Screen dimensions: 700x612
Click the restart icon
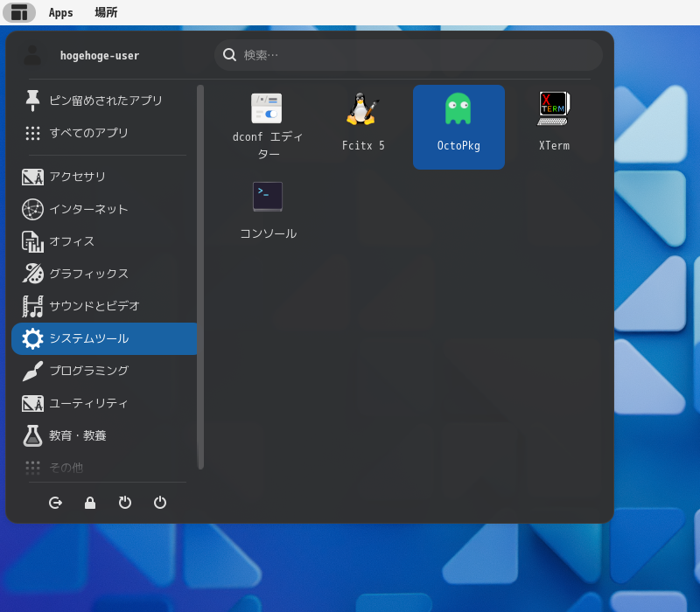pyautogui.click(x=125, y=503)
